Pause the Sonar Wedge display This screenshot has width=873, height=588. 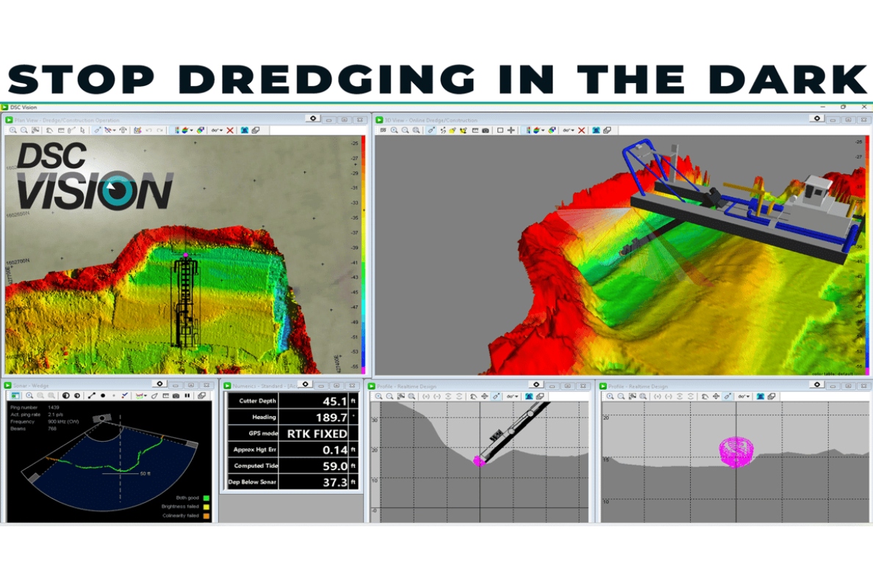[x=187, y=395]
